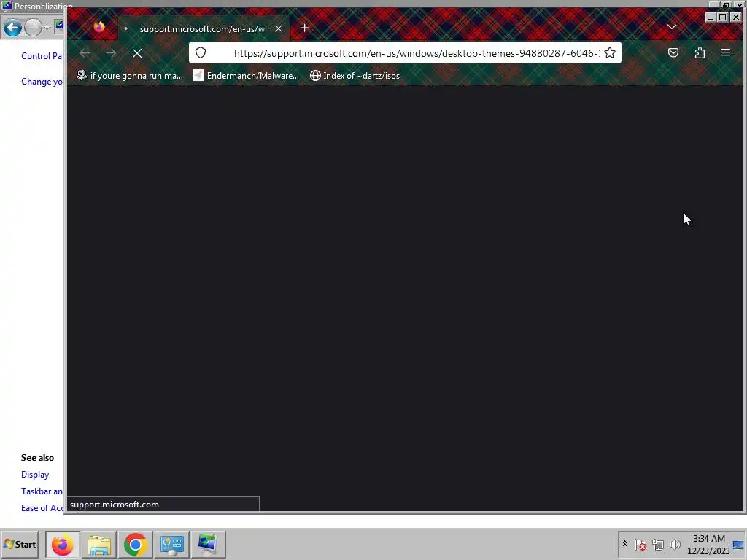Click Firefox icon on taskbar
This screenshot has height=560, width=747.
[63, 544]
